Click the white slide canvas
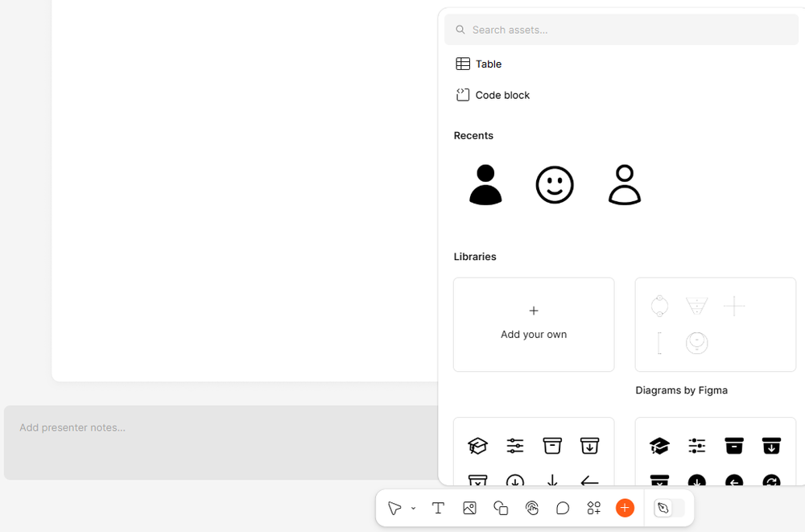Viewport: 805px width, 532px height. click(245, 190)
